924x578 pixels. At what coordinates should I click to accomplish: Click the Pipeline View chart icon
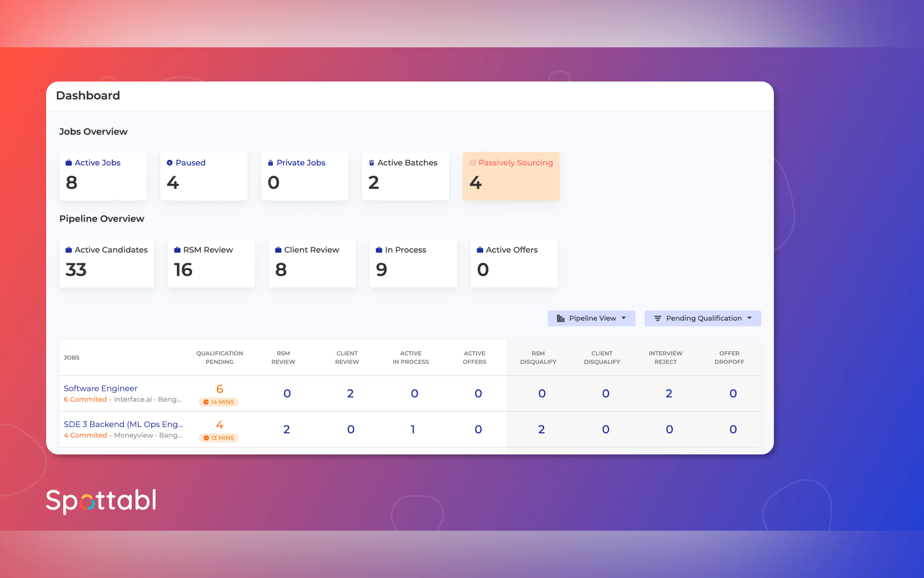[560, 318]
